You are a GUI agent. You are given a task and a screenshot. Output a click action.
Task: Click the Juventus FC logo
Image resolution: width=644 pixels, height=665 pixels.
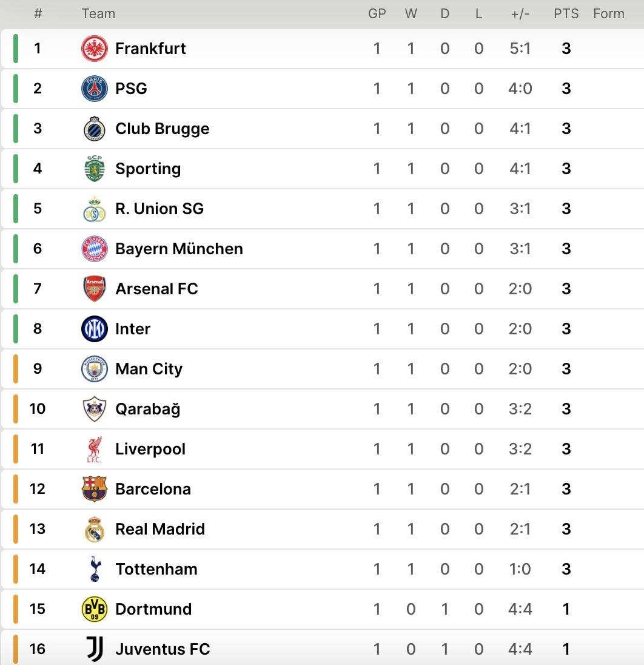coord(94,649)
